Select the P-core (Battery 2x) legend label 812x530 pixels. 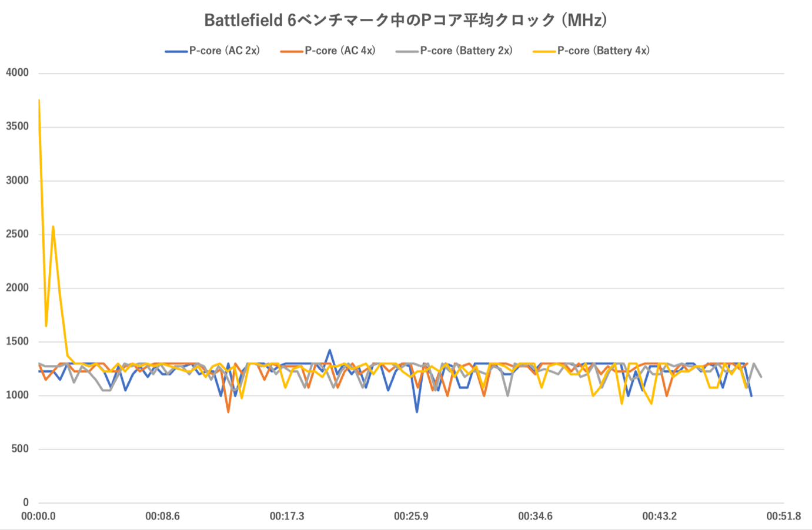pos(466,51)
